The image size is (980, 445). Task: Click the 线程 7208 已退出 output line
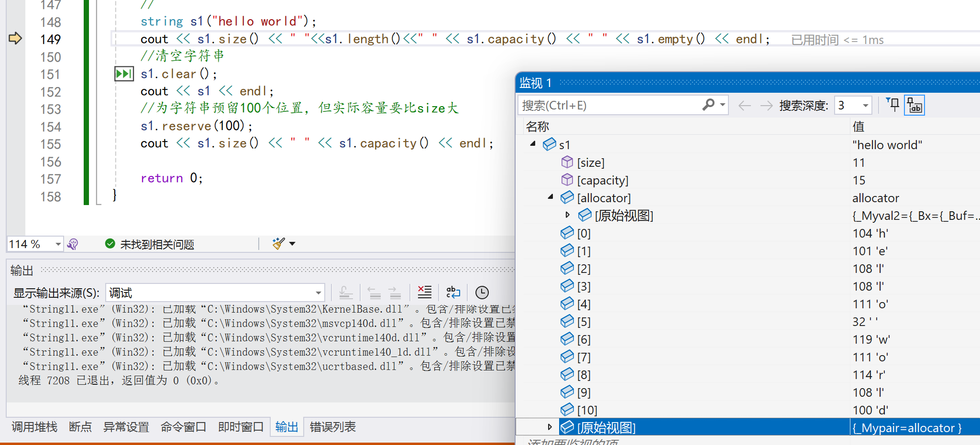tap(119, 380)
